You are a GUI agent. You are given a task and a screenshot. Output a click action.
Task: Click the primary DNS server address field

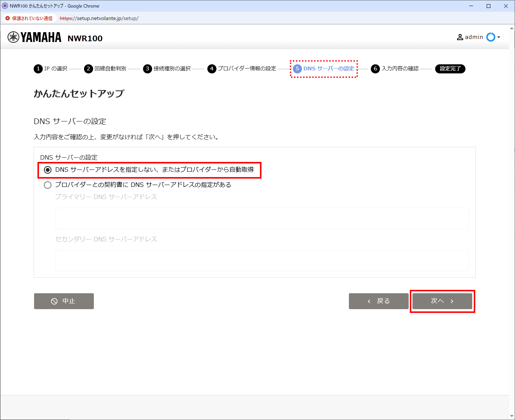pos(262,218)
